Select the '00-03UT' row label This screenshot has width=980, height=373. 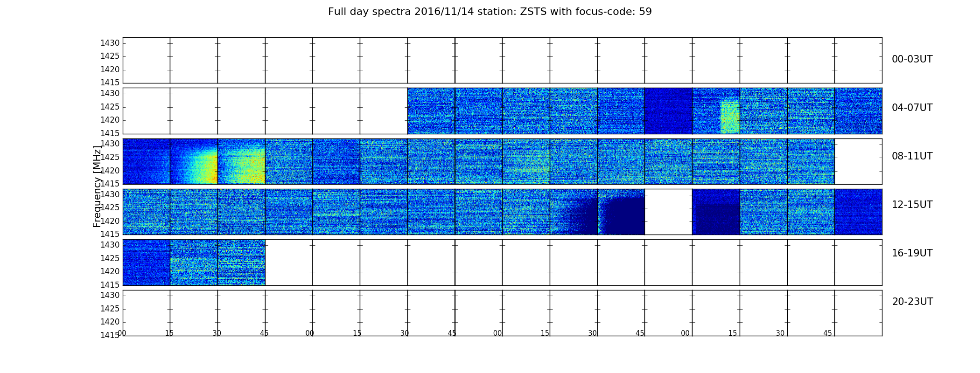pyautogui.click(x=912, y=59)
